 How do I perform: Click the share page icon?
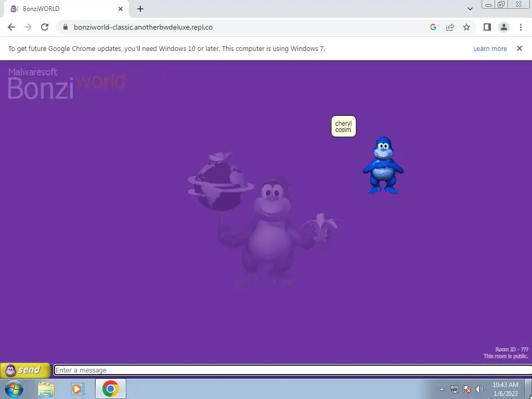tap(450, 27)
